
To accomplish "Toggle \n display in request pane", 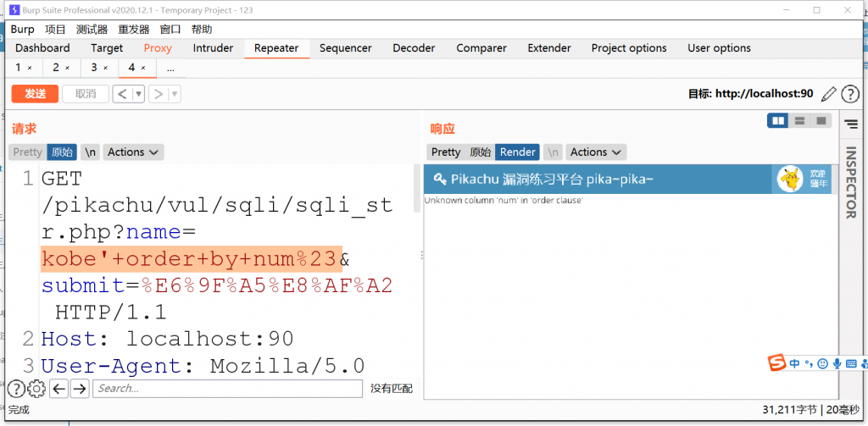I will (x=90, y=152).
